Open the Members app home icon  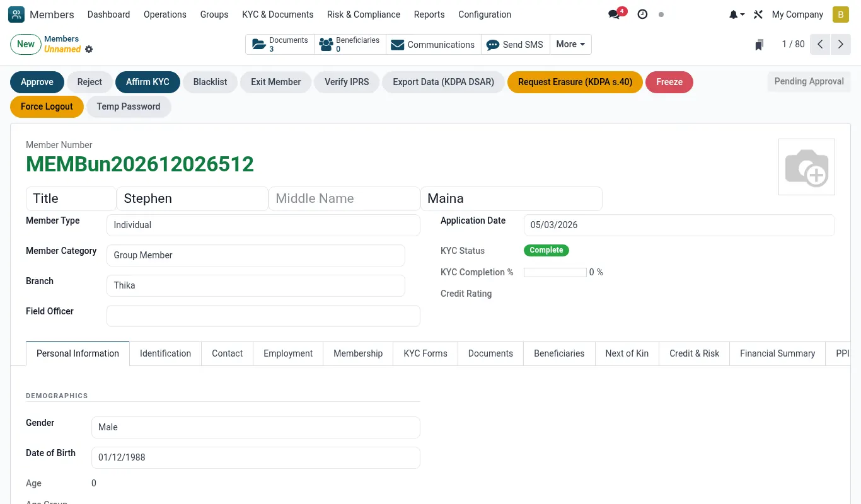click(x=16, y=14)
